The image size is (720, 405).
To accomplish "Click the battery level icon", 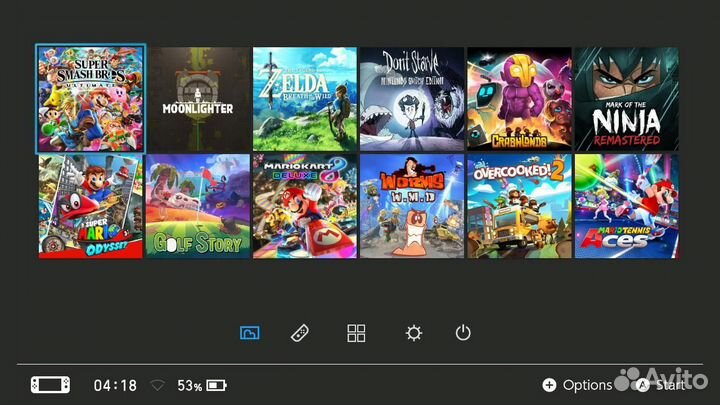I will (x=216, y=385).
